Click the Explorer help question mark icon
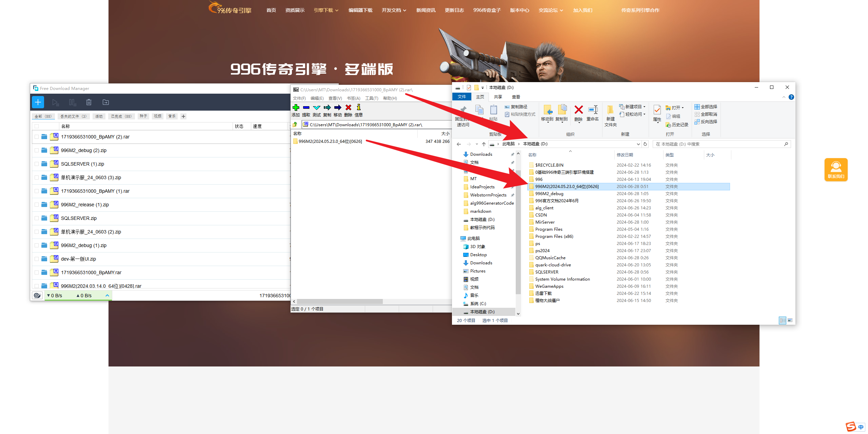The width and height of the screenshot is (868, 434). (x=791, y=97)
